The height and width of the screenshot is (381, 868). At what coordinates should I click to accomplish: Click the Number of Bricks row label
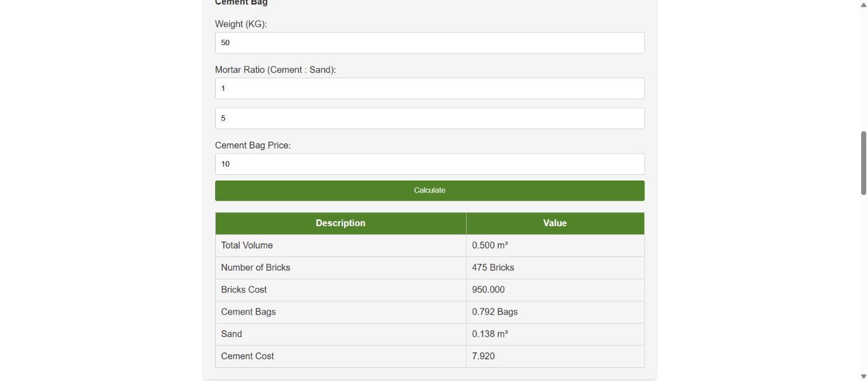coord(256,268)
